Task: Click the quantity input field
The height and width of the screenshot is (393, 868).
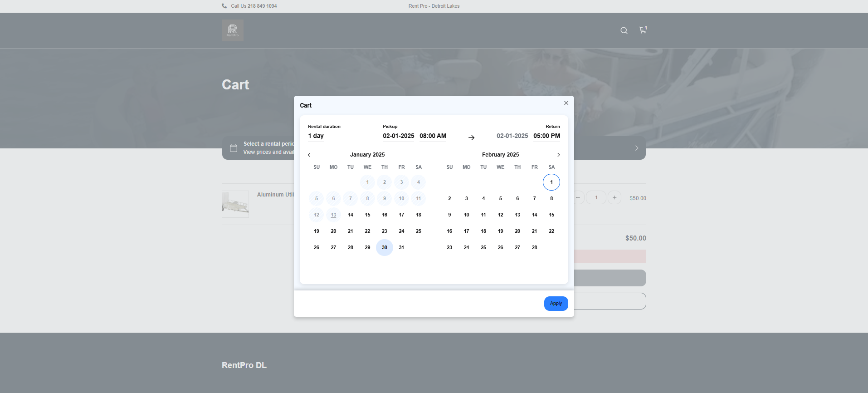Action: pos(596,197)
